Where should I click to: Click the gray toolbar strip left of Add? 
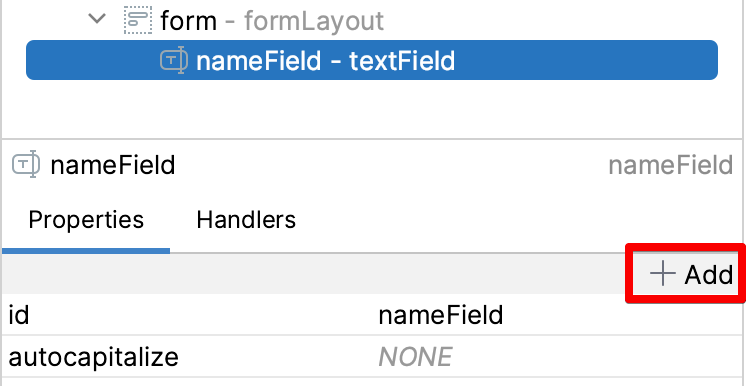pyautogui.click(x=314, y=274)
